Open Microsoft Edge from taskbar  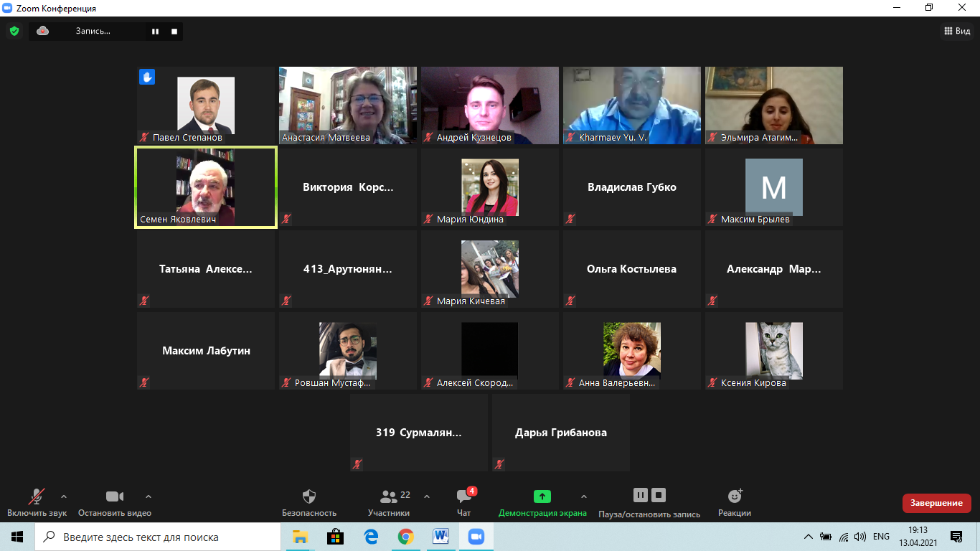371,537
